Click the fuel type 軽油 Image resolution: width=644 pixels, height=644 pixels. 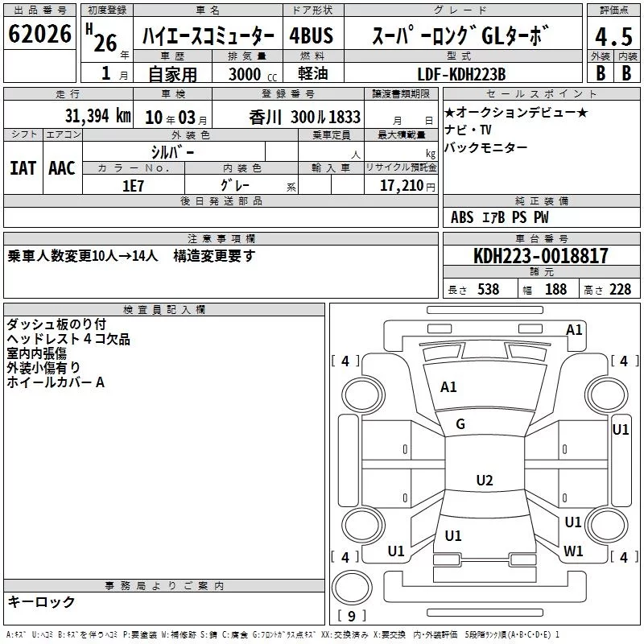pos(313,73)
